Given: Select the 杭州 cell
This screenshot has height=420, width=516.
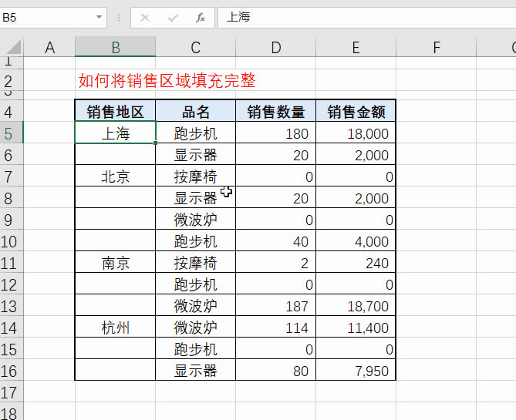Looking at the screenshot, I should [x=115, y=328].
